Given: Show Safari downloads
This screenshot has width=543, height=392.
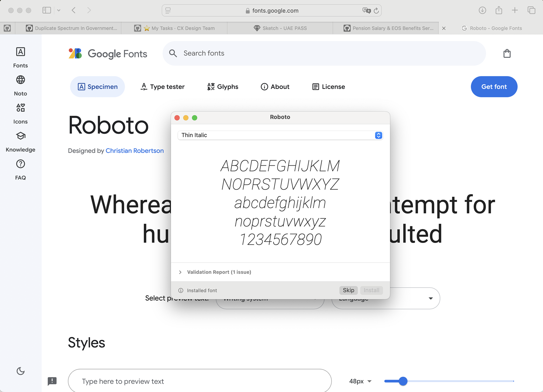Looking at the screenshot, I should pos(482,10).
